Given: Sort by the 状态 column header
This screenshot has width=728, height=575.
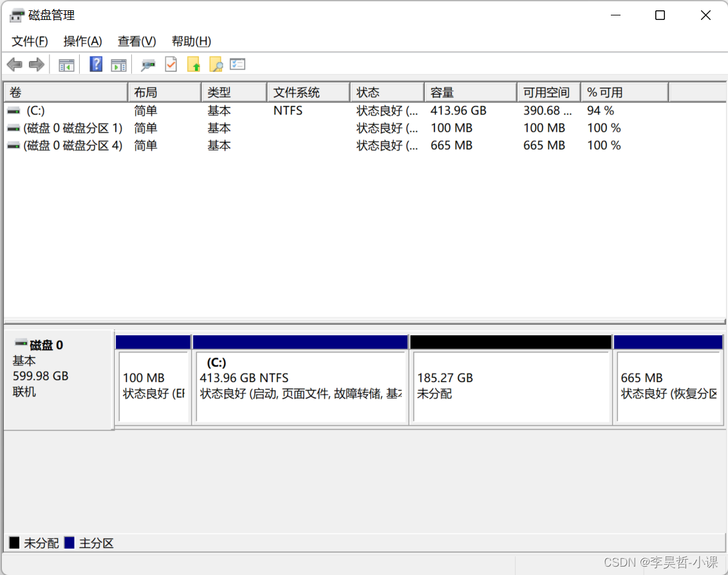Looking at the screenshot, I should [x=387, y=93].
